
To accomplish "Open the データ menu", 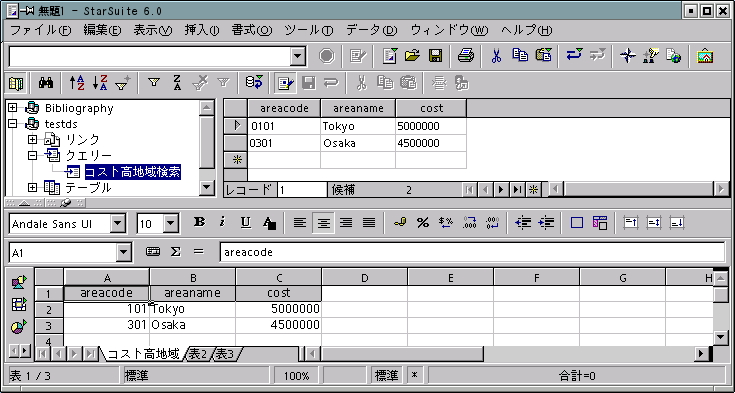I will (371, 30).
